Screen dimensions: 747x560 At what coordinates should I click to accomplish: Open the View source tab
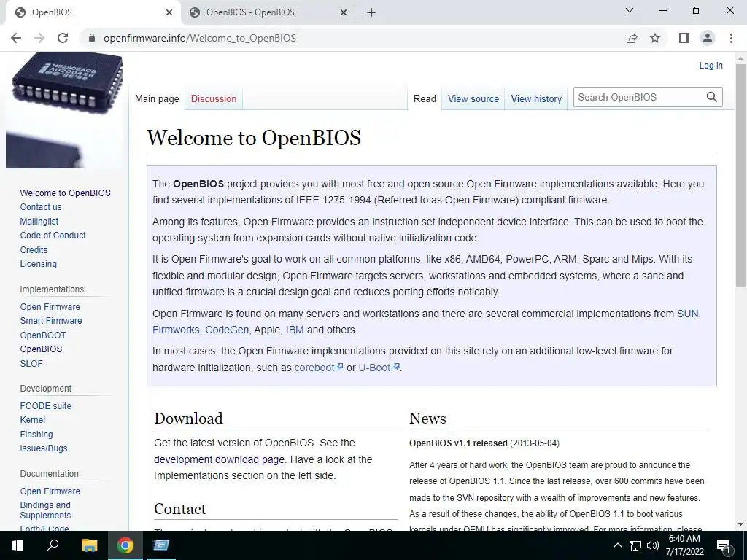[x=473, y=98]
